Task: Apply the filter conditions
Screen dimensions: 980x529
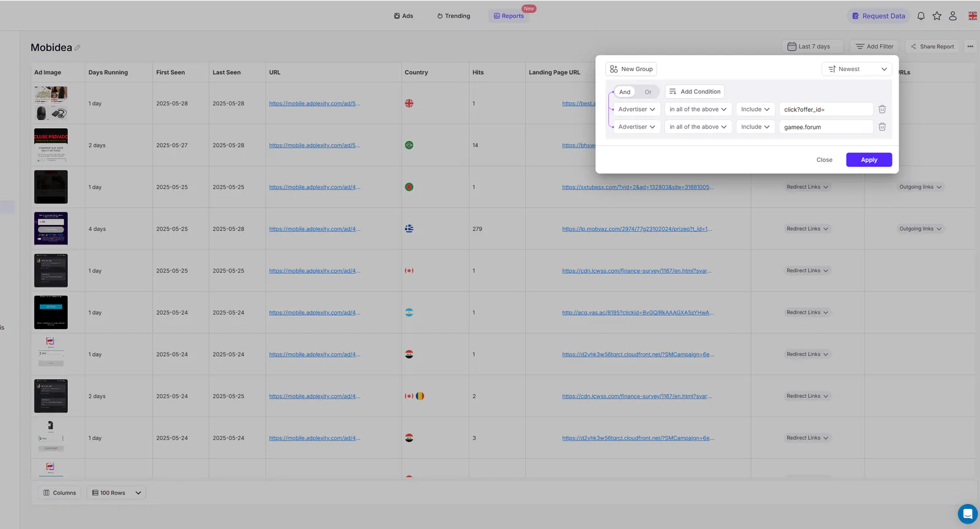Action: pyautogui.click(x=869, y=160)
